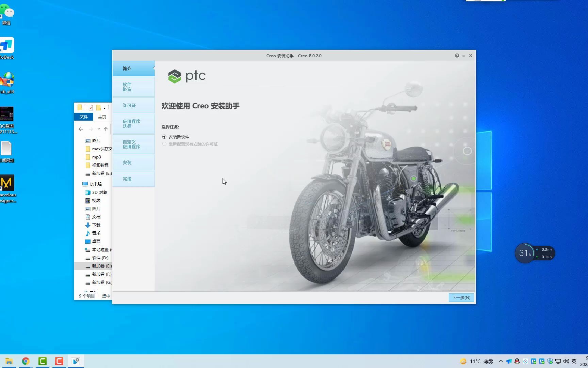This screenshot has width=588, height=368.
Task: Click the new folder icon in Explorer quick toolbar
Action: pyautogui.click(x=98, y=108)
